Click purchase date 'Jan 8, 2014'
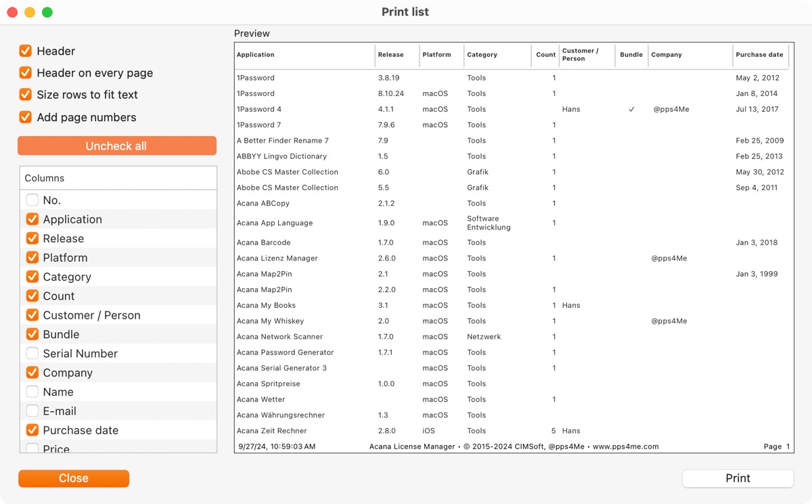Image resolution: width=812 pixels, height=504 pixels. pyautogui.click(x=757, y=93)
